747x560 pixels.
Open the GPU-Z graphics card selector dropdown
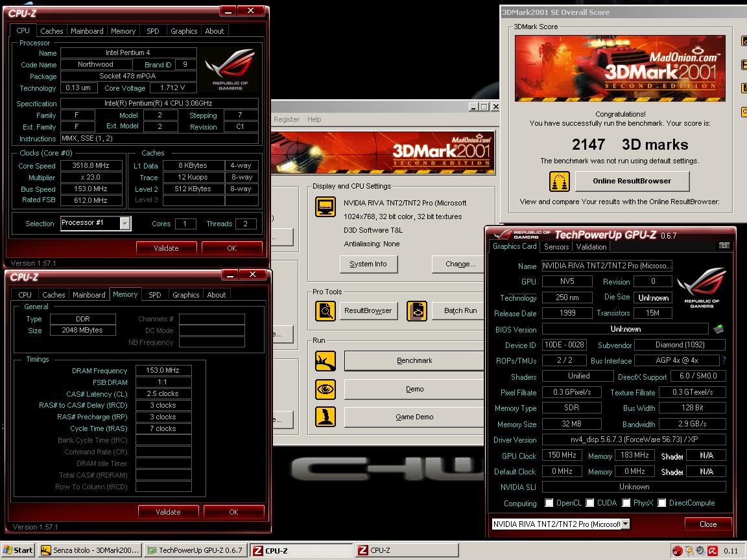tap(626, 524)
